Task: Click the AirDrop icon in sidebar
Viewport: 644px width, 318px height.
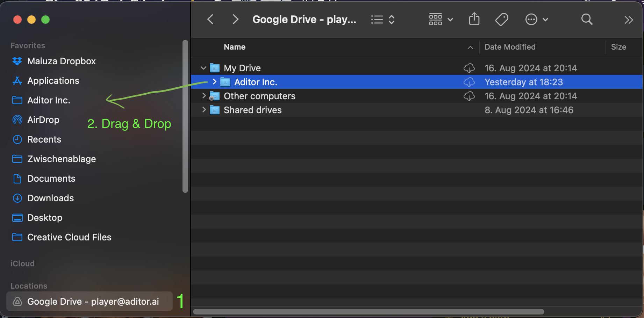Action: click(x=17, y=120)
